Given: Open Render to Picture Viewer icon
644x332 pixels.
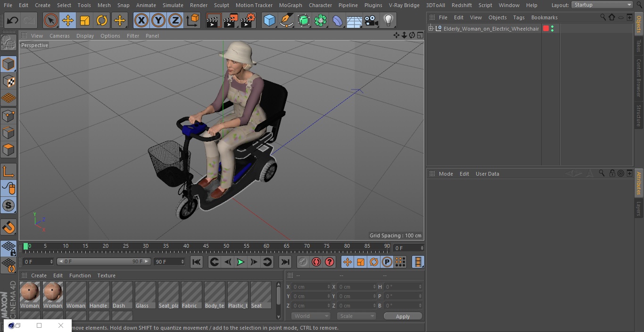Looking at the screenshot, I should coord(231,20).
